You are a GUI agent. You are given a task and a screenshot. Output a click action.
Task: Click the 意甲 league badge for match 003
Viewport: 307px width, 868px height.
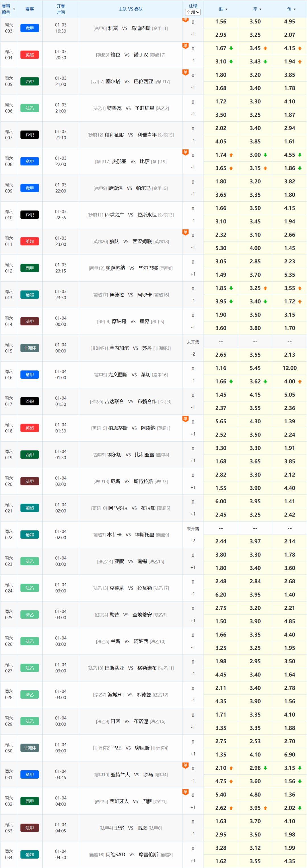point(30,28)
